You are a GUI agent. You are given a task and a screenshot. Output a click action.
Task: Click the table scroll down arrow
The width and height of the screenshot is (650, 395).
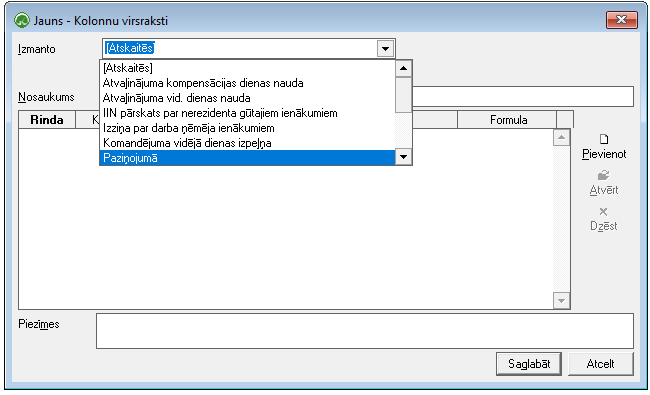point(561,300)
